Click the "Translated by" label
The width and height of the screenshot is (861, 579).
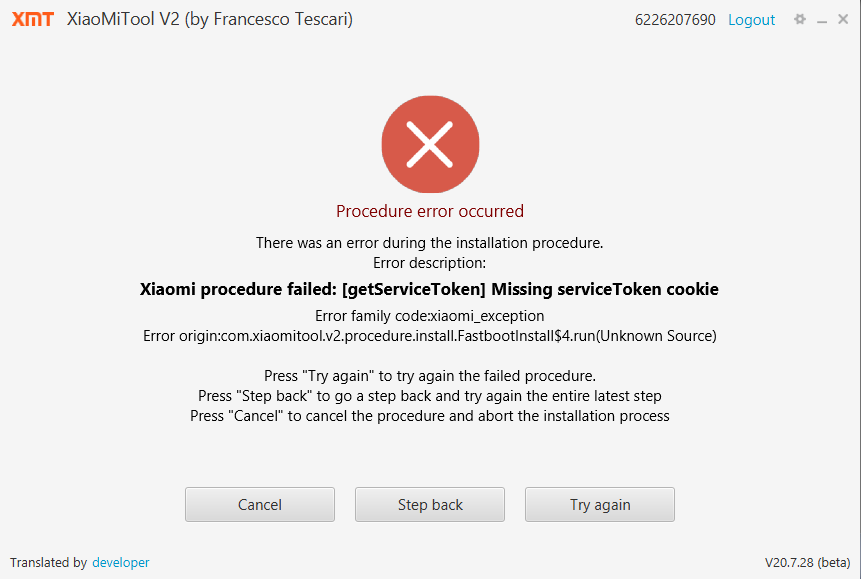coord(48,563)
